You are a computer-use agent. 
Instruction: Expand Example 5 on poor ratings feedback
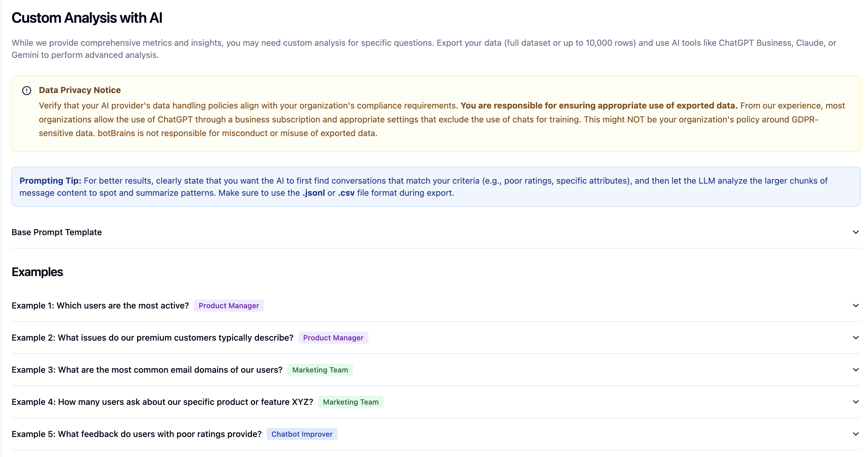(136, 434)
